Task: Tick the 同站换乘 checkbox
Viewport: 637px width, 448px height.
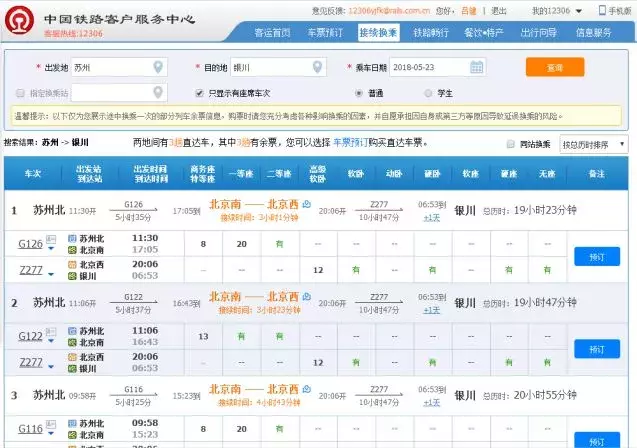Action: click(x=511, y=144)
